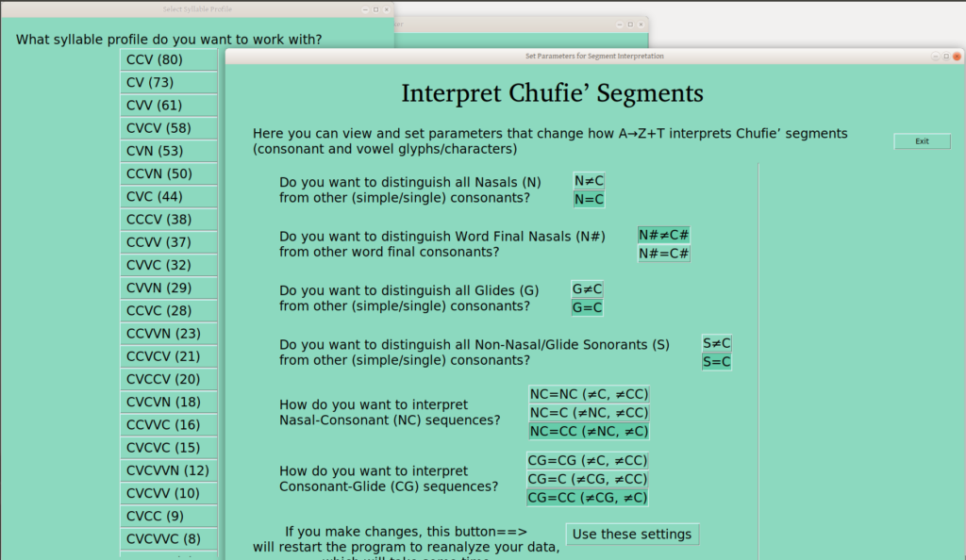This screenshot has height=560, width=966.
Task: Minimize the Select Syllable Profile window
Action: tap(365, 9)
